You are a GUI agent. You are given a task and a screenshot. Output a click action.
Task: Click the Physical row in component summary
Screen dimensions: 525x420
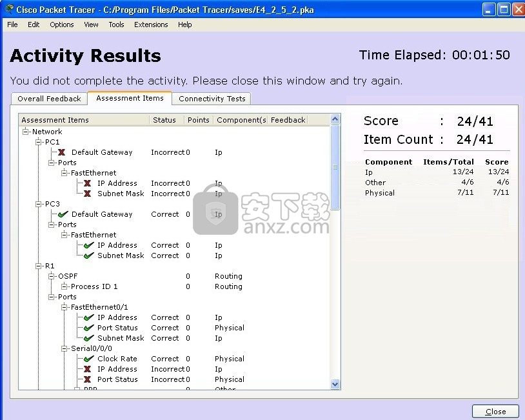pyautogui.click(x=437, y=193)
